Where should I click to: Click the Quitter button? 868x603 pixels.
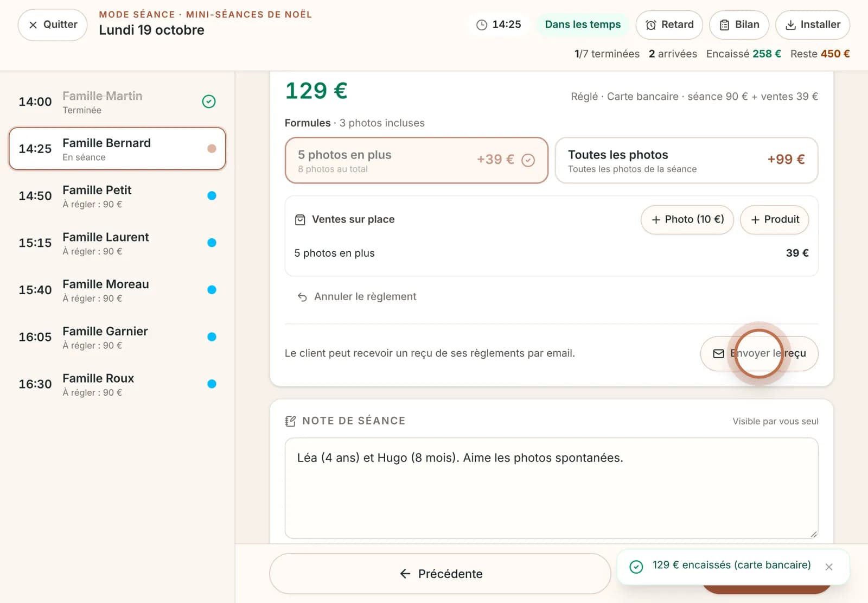[53, 25]
